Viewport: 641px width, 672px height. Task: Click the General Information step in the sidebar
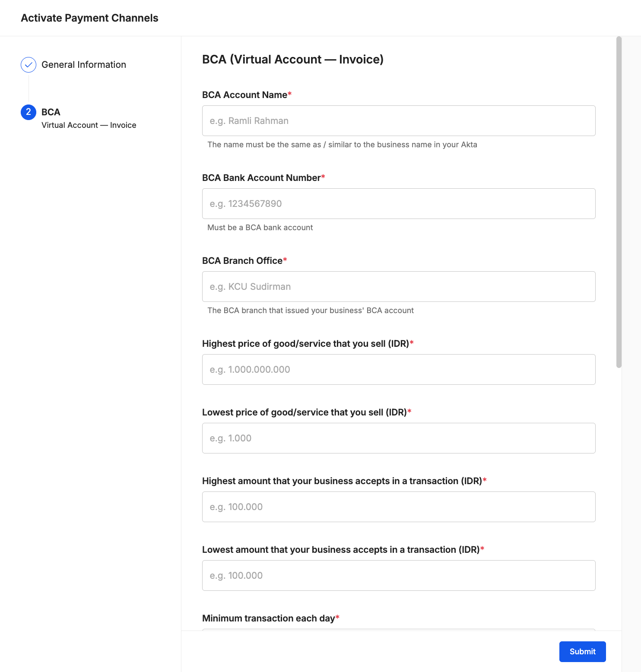tap(83, 64)
